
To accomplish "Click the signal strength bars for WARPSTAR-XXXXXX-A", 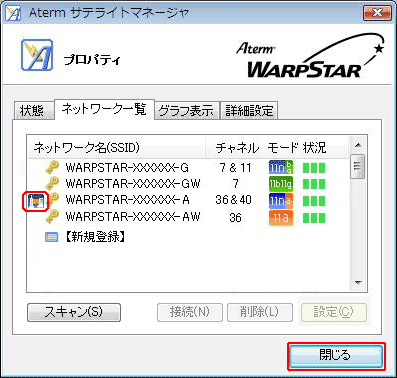I will coord(314,201).
